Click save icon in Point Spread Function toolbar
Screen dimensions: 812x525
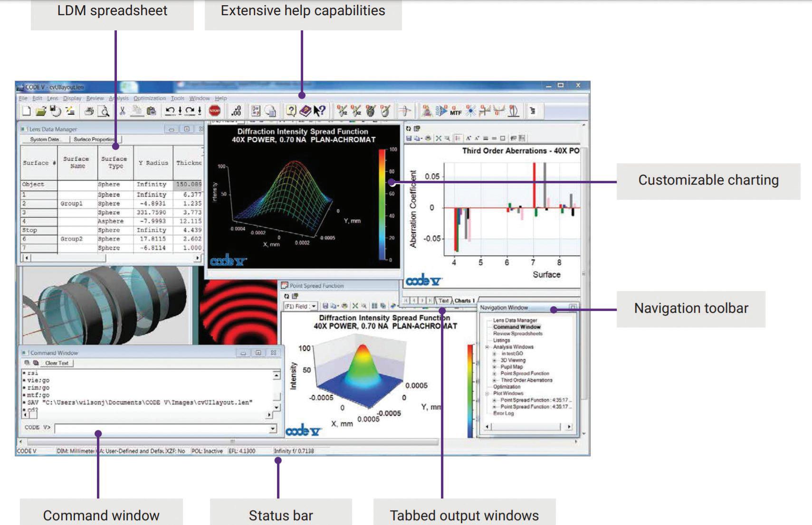tap(325, 306)
